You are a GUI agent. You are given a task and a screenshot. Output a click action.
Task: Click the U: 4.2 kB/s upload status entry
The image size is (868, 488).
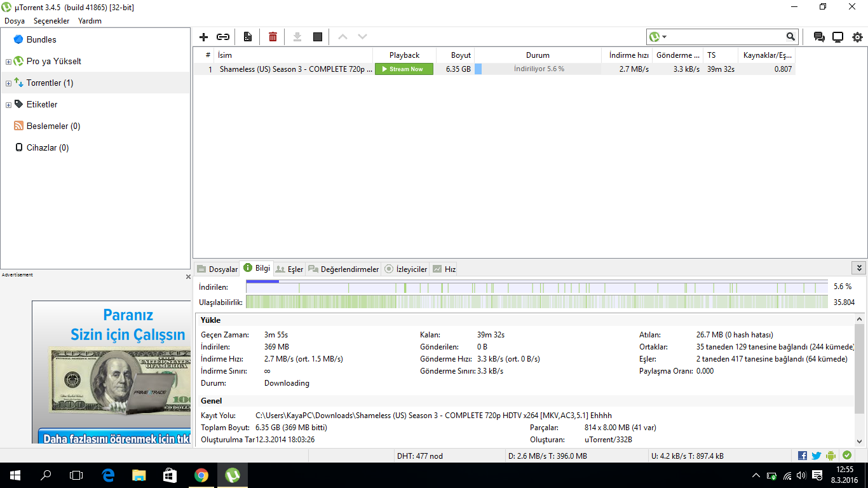click(688, 456)
